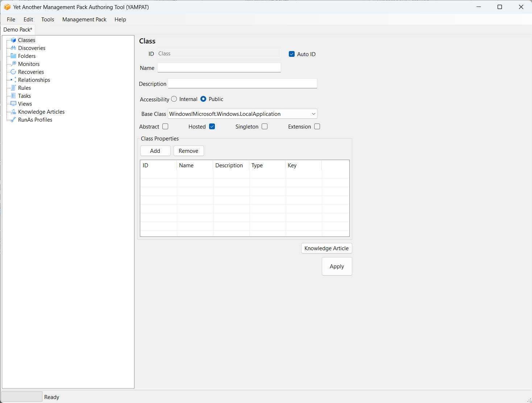Click the Knowledge Article button
Image resolution: width=532 pixels, height=403 pixels.
click(327, 248)
